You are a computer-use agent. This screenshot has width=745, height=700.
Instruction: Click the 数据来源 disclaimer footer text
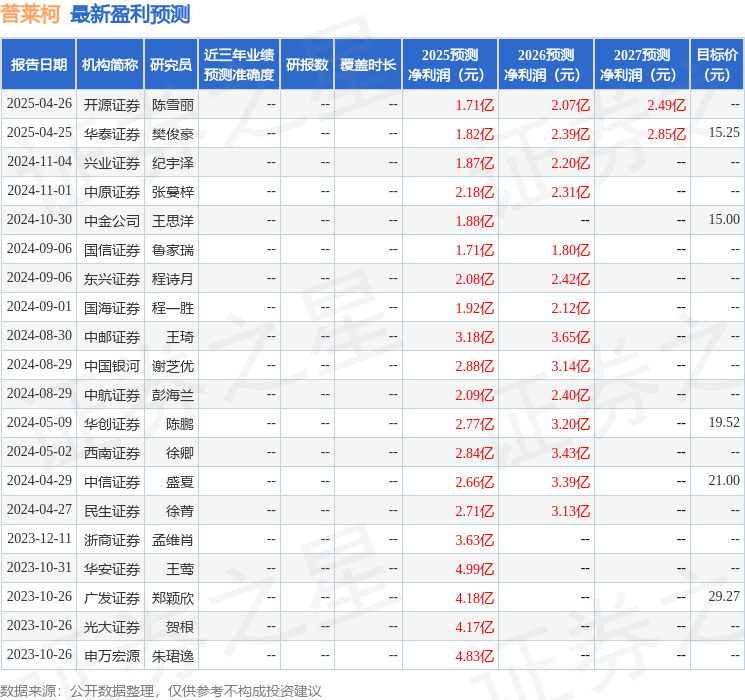click(161, 691)
